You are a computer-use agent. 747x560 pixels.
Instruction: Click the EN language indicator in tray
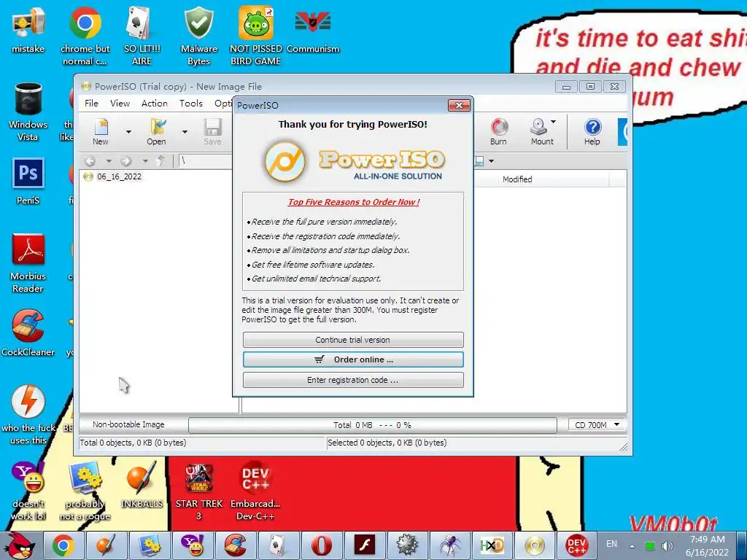[x=612, y=544]
